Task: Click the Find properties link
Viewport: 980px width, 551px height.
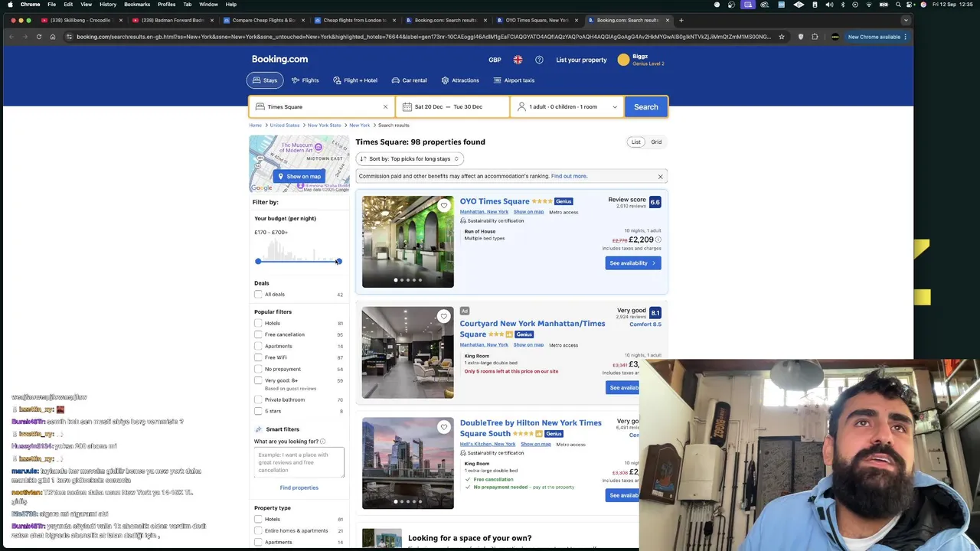Action: [x=299, y=488]
